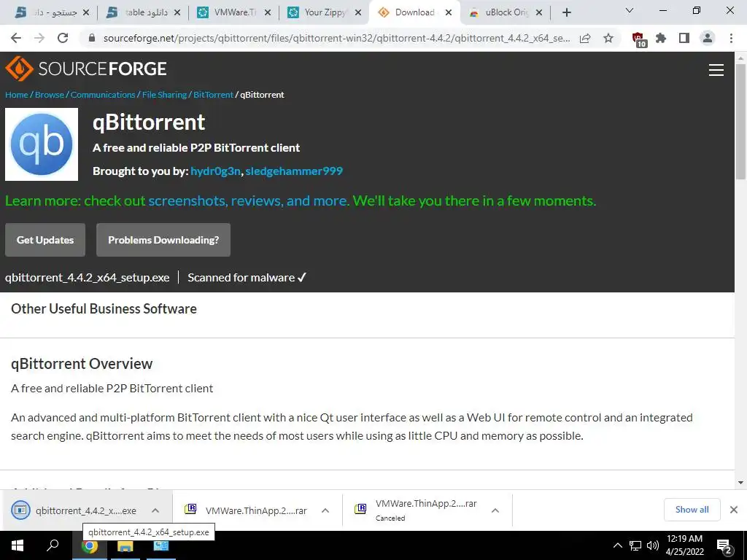Screen dimensions: 747x560
Task: Open the Windows Start menu
Action: point(18,545)
